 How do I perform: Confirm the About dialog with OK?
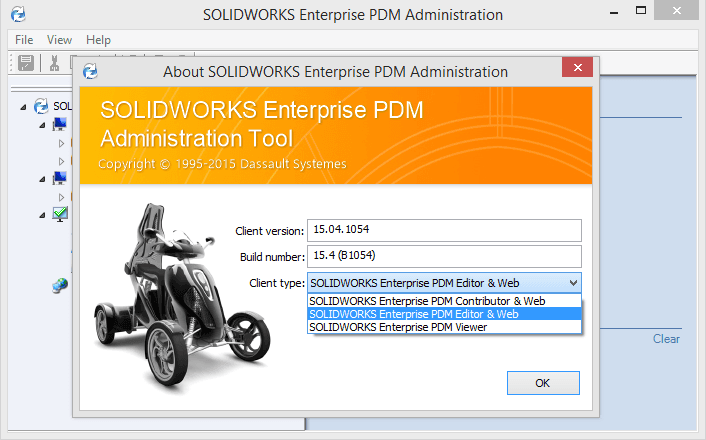tap(543, 383)
